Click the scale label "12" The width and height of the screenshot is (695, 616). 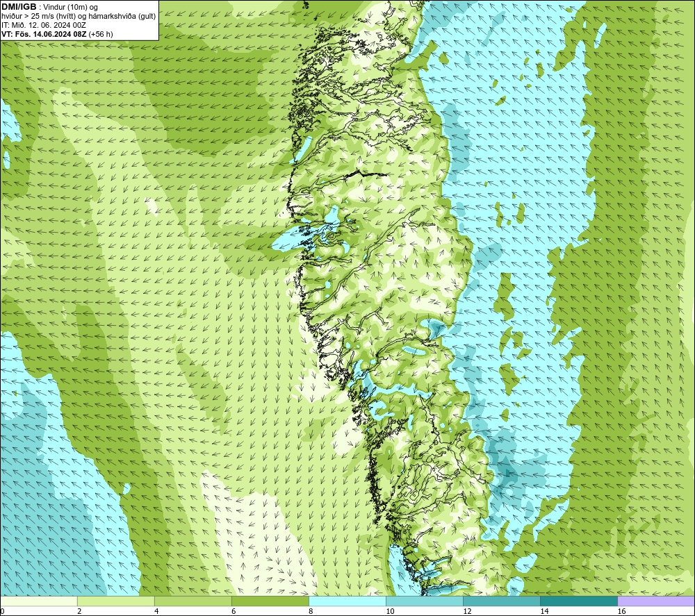[x=467, y=612]
